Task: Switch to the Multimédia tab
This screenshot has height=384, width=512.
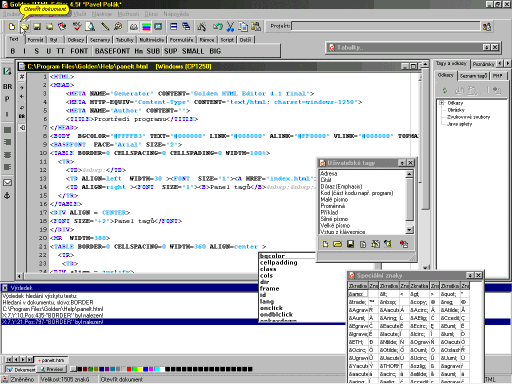Action: click(151, 40)
